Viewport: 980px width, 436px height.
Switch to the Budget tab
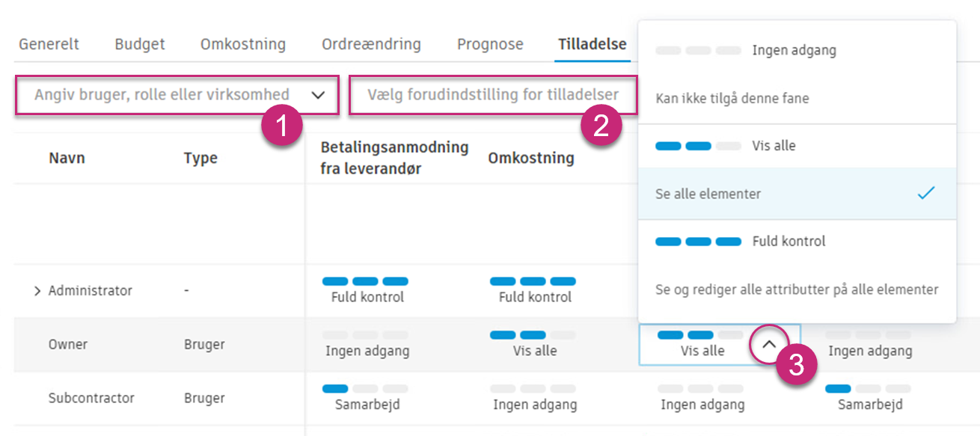point(139,44)
